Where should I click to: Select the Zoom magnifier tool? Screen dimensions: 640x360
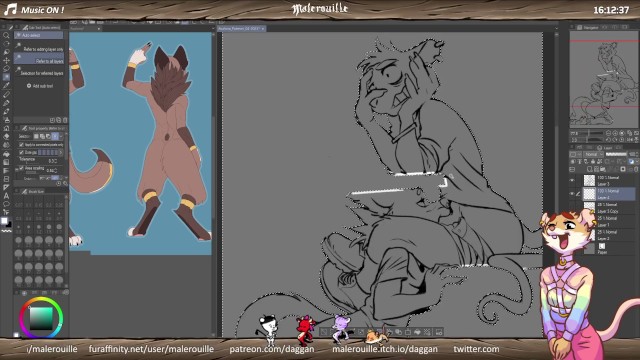point(6,36)
